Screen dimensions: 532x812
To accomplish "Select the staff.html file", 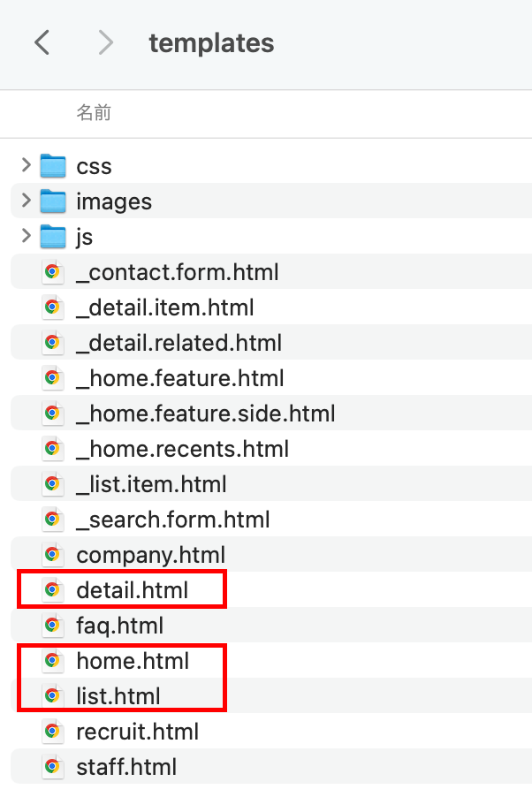I will 126,767.
